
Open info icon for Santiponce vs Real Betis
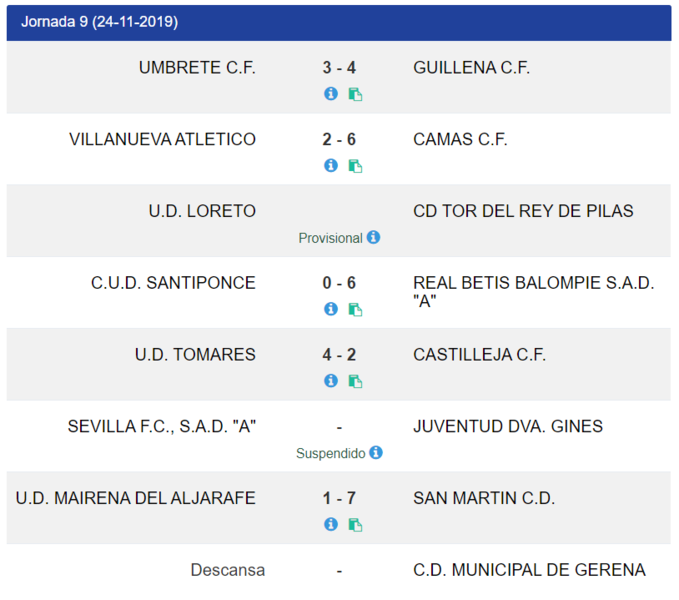[x=331, y=309]
